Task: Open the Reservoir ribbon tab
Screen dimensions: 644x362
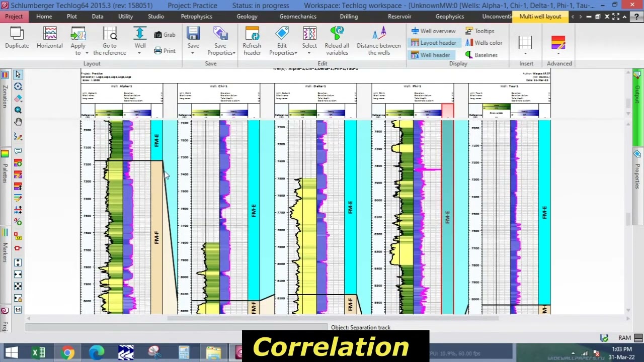Action: pyautogui.click(x=399, y=17)
